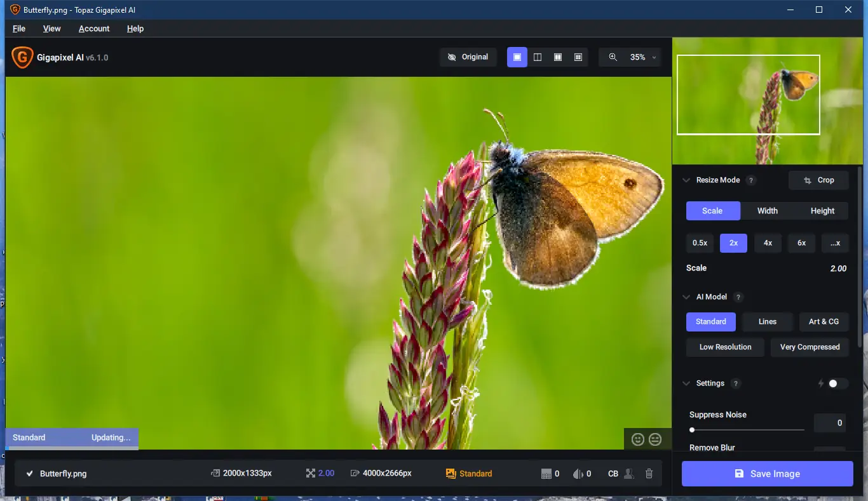
Task: Click Save Image button
Action: pyautogui.click(x=767, y=474)
